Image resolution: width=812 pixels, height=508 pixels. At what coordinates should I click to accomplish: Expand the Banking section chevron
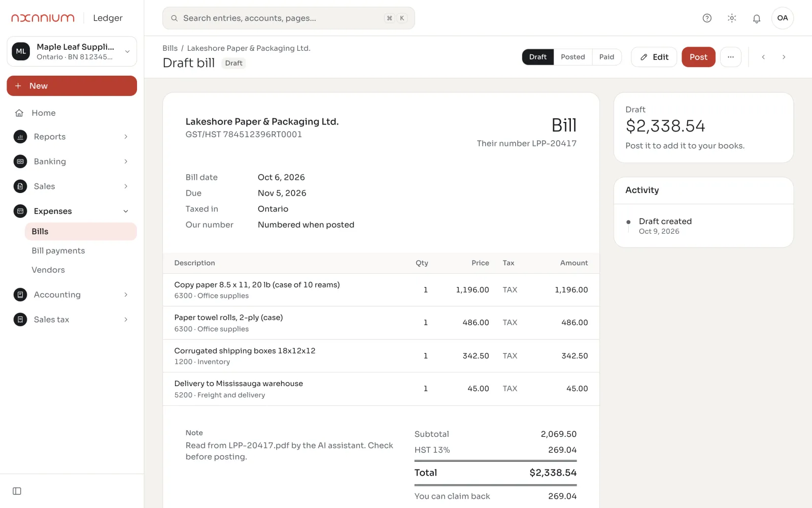point(126,162)
